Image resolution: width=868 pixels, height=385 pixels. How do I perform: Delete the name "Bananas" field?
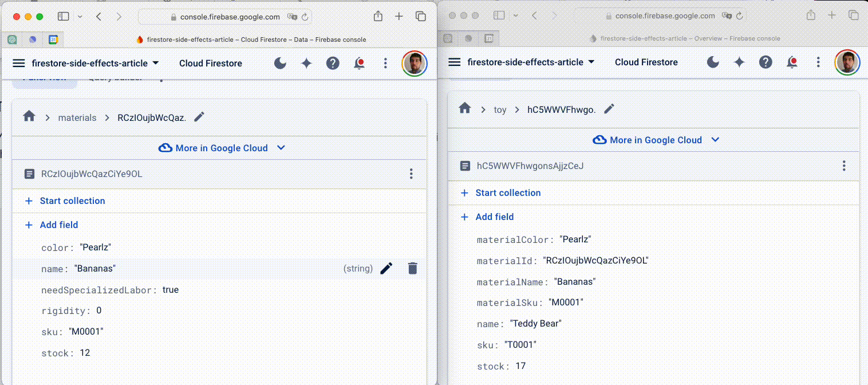click(x=412, y=268)
